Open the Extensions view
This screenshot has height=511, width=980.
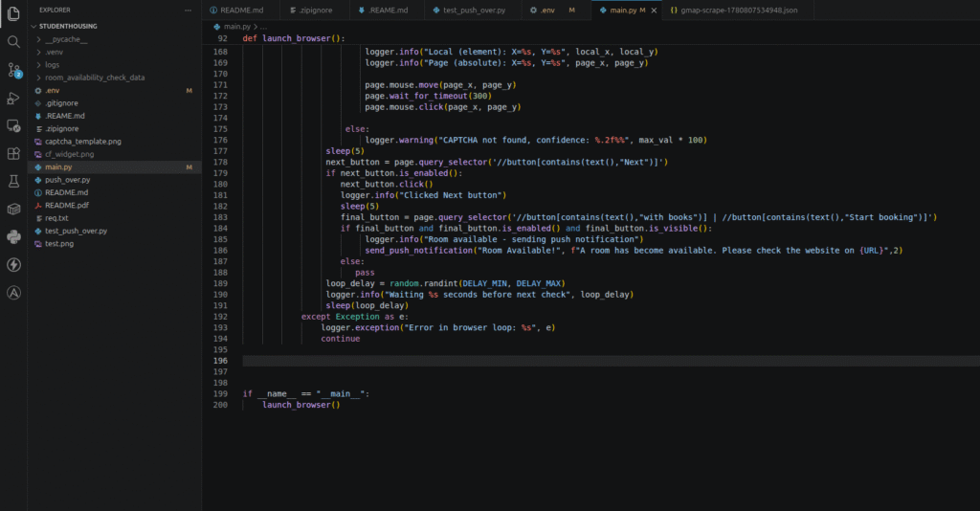click(13, 154)
